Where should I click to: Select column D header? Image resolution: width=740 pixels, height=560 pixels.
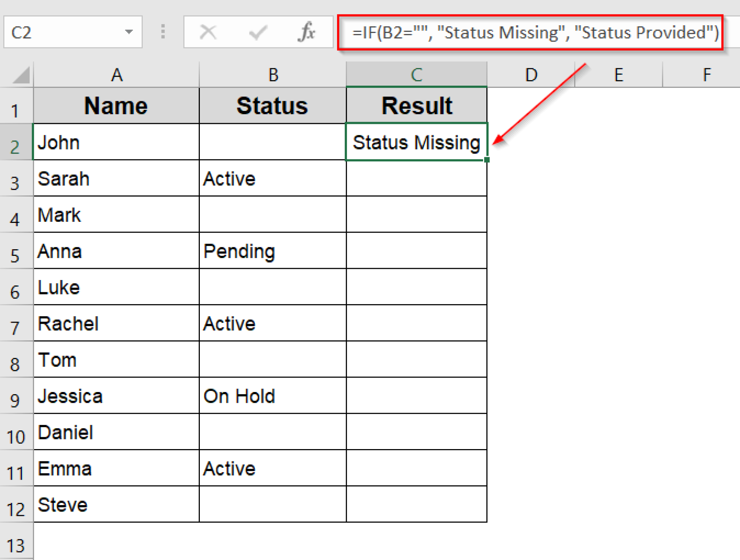[530, 75]
